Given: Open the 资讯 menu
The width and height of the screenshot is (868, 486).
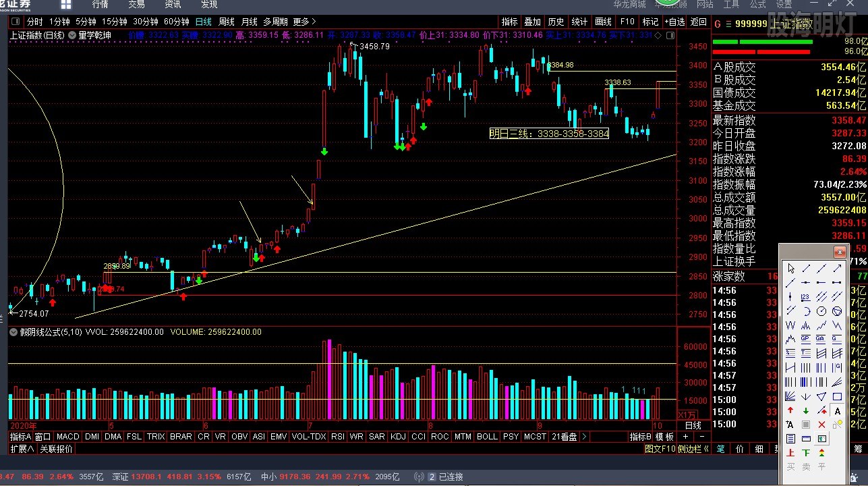Looking at the screenshot, I should [173, 5].
